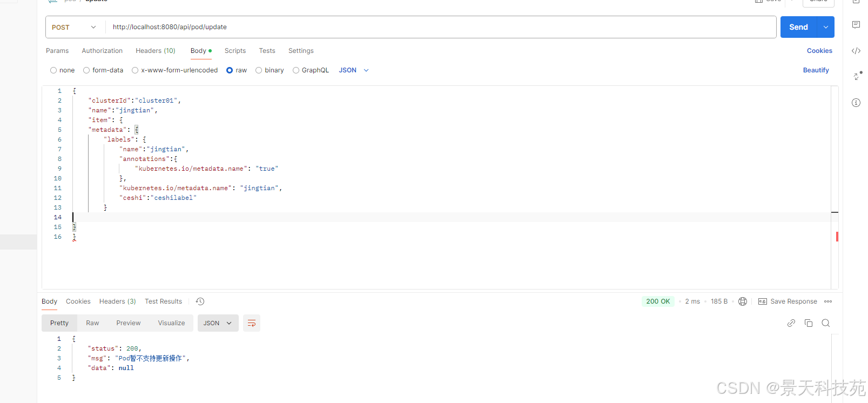
Task: Click the "status": 200 response line
Action: coord(115,348)
